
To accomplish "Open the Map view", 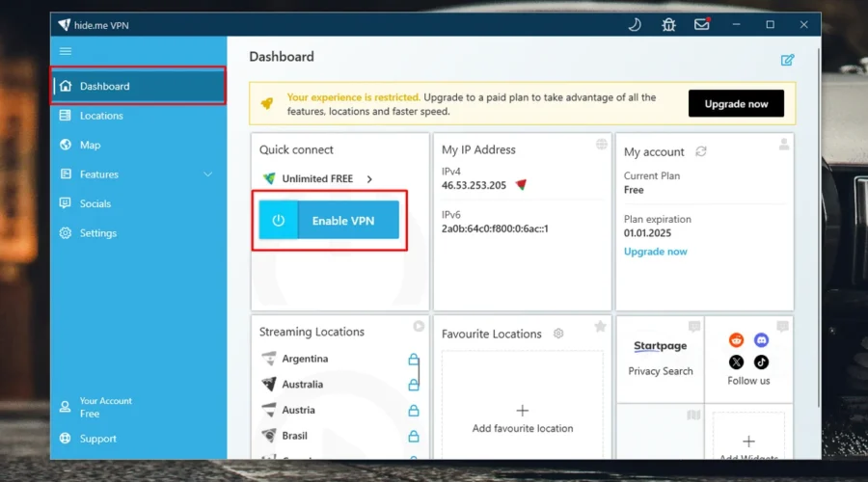I will click(138, 145).
